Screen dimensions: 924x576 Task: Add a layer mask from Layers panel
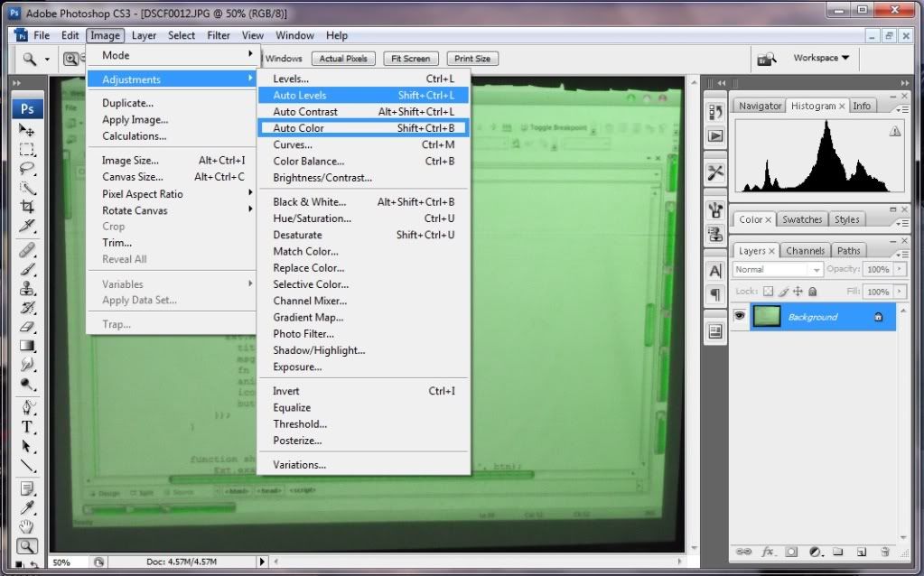tap(790, 551)
